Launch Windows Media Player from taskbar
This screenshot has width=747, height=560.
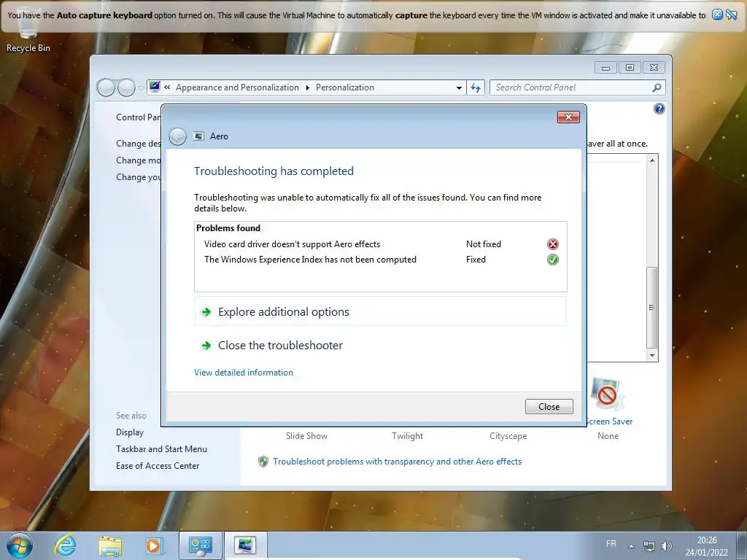(x=154, y=545)
